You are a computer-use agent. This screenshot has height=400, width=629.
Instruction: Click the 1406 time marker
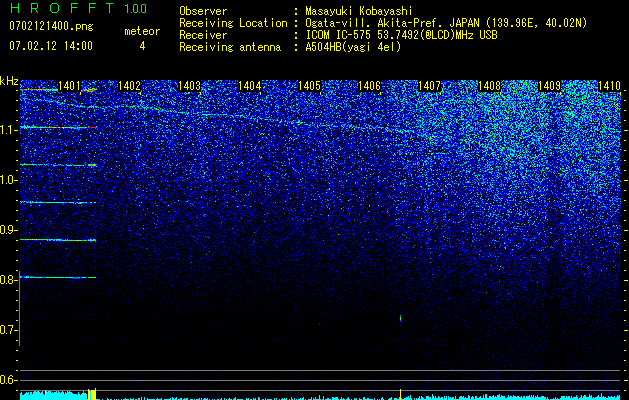coord(369,85)
